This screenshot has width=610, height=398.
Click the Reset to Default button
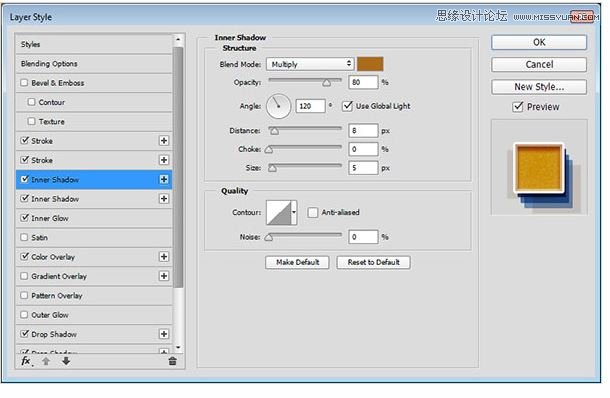point(373,262)
